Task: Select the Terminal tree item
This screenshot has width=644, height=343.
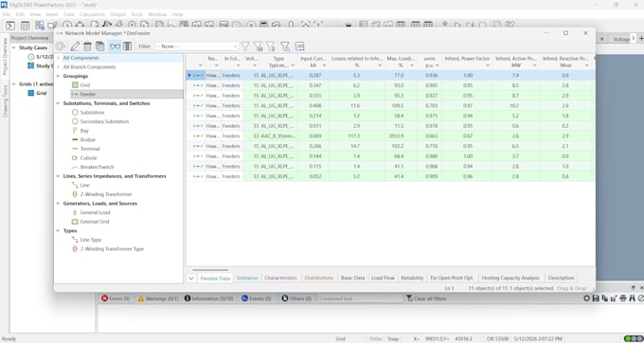Action: point(90,149)
